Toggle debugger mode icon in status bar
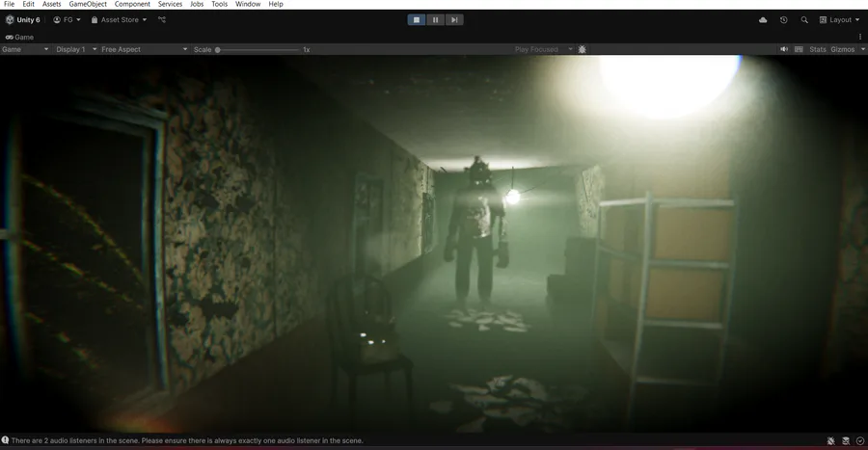 831,440
